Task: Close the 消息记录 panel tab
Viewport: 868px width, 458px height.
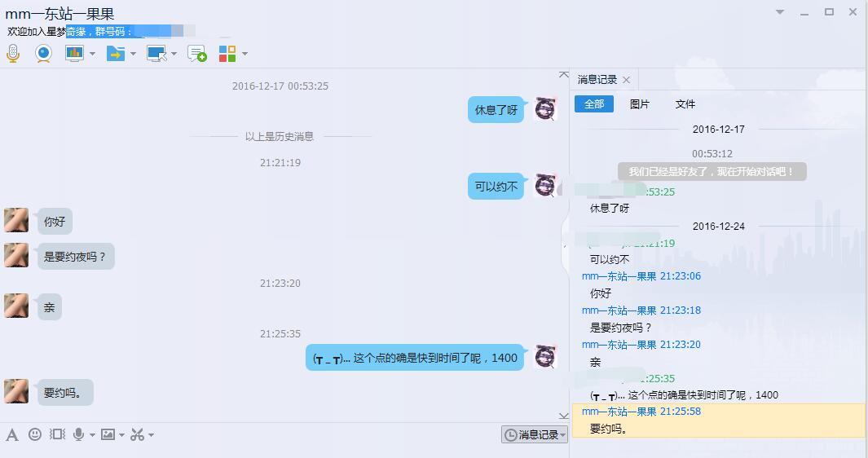Action: pyautogui.click(x=626, y=81)
